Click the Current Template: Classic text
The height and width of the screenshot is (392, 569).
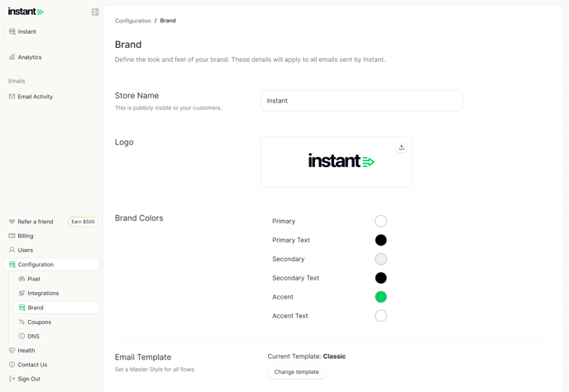coord(307,356)
